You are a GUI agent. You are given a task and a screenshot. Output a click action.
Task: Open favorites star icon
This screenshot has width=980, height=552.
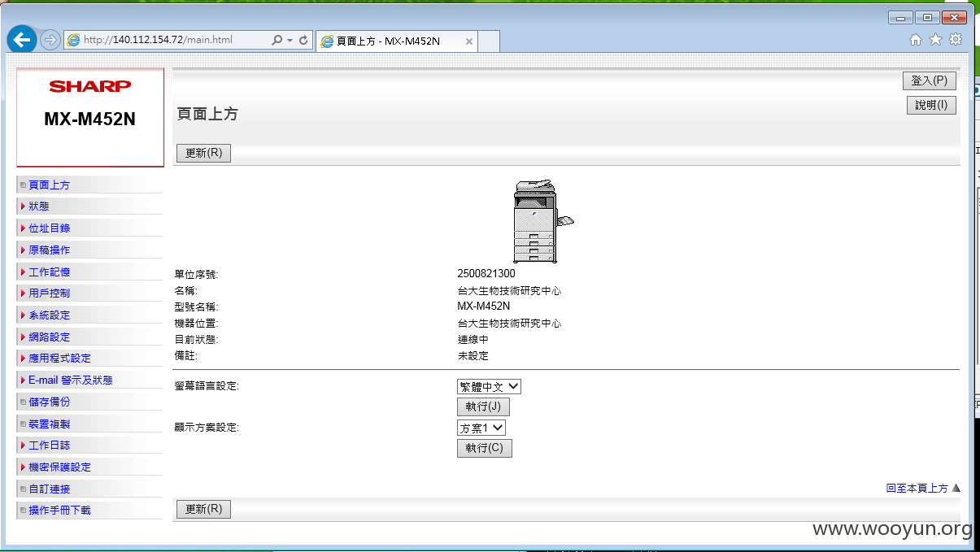[935, 39]
